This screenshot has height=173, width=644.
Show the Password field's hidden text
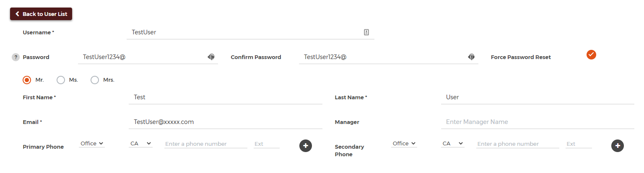[211, 57]
